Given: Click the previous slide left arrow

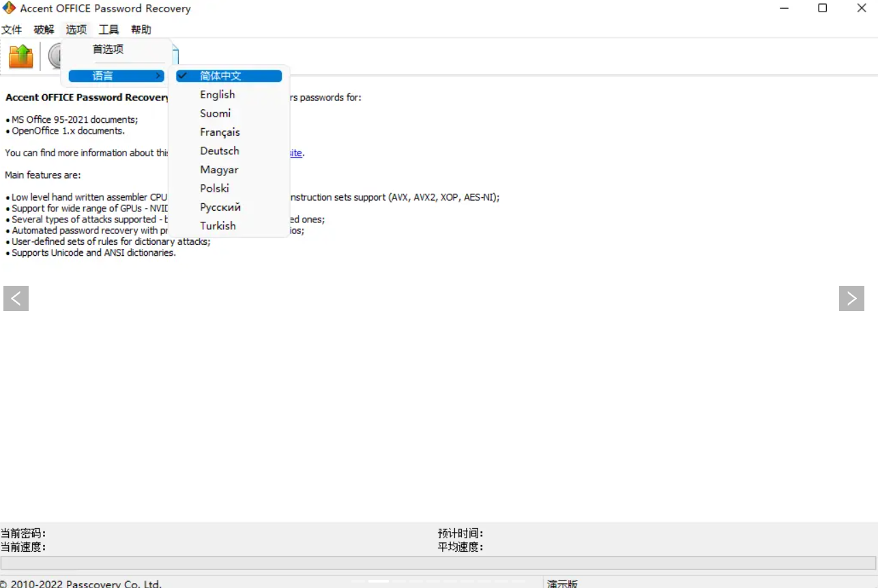Looking at the screenshot, I should tap(16, 298).
